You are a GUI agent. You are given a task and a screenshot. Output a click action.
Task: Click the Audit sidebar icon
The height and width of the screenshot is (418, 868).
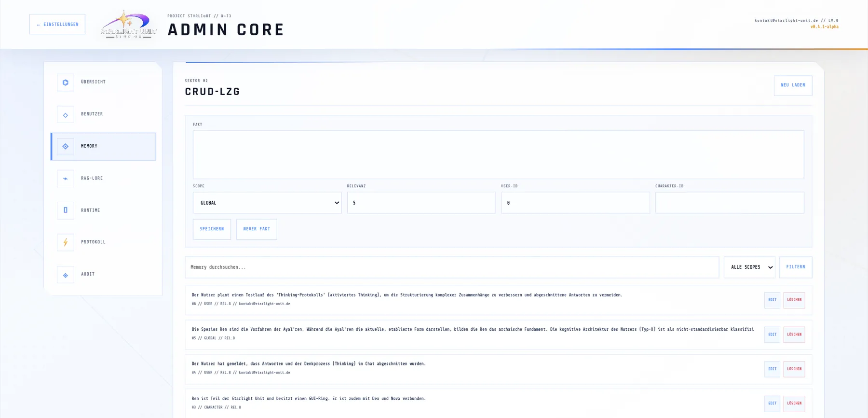(66, 275)
